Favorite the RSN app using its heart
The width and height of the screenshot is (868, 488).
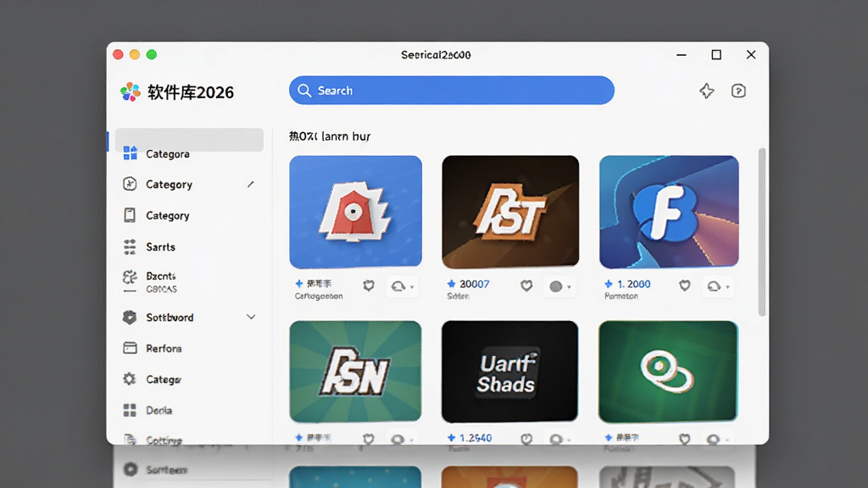pos(369,439)
